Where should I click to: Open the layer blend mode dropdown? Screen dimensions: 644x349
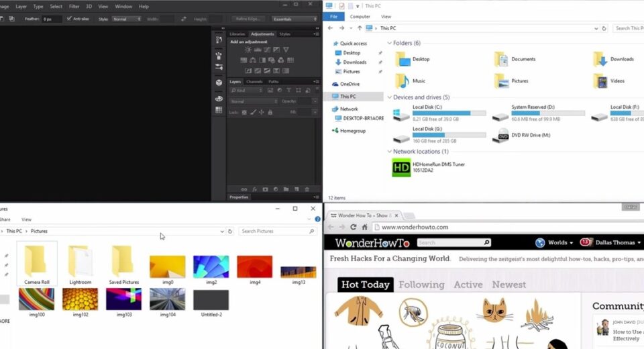click(x=254, y=101)
